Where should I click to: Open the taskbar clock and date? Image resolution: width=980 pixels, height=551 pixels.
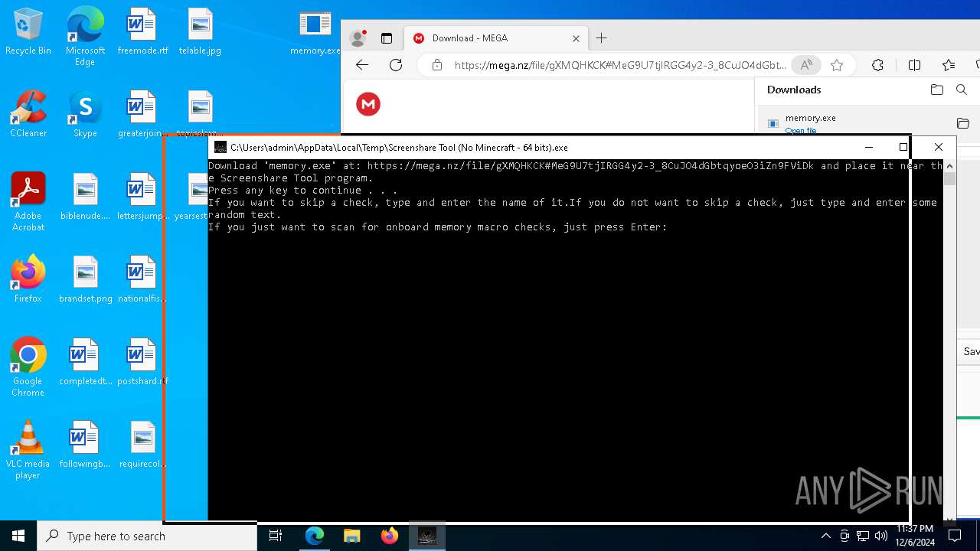[x=916, y=536]
